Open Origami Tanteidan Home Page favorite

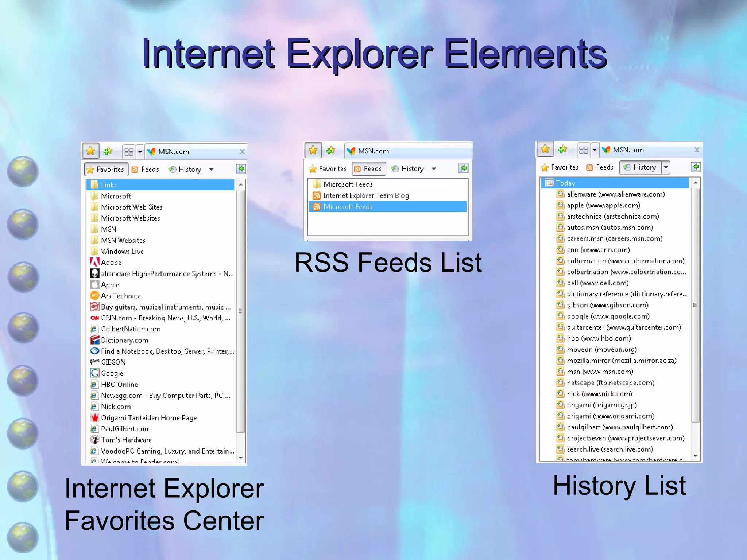160,418
